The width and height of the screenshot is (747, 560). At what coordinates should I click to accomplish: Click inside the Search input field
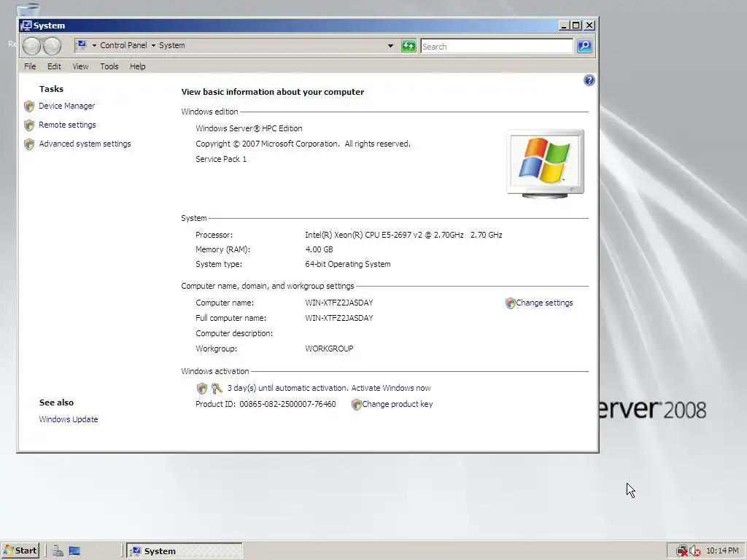pyautogui.click(x=496, y=46)
